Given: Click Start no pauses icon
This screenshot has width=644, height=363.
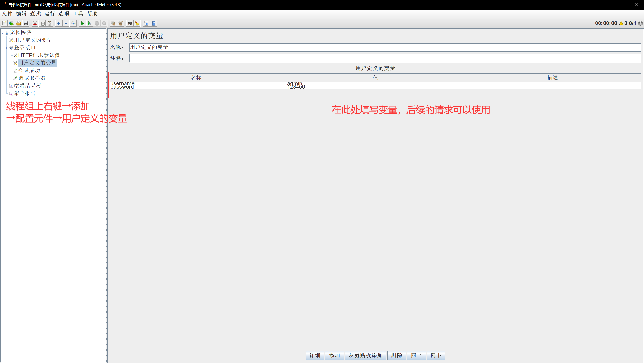Looking at the screenshot, I should 89,23.
